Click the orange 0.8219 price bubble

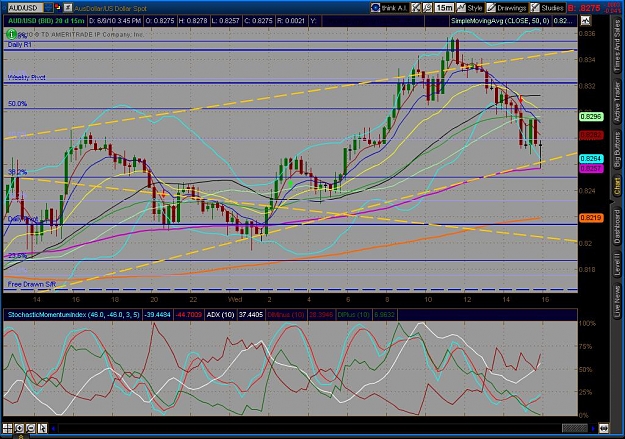pos(591,218)
